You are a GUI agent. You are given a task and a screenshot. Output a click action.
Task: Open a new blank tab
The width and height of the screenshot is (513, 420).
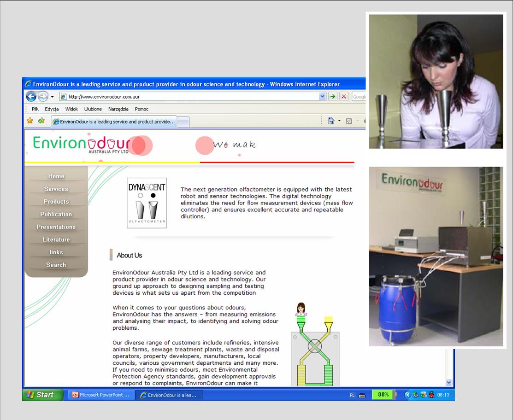tap(183, 122)
